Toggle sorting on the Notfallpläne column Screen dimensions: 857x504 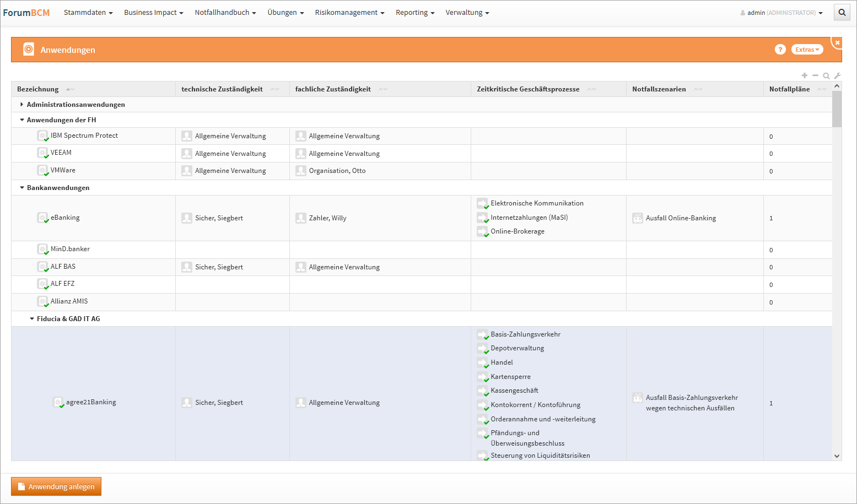pyautogui.click(x=822, y=89)
